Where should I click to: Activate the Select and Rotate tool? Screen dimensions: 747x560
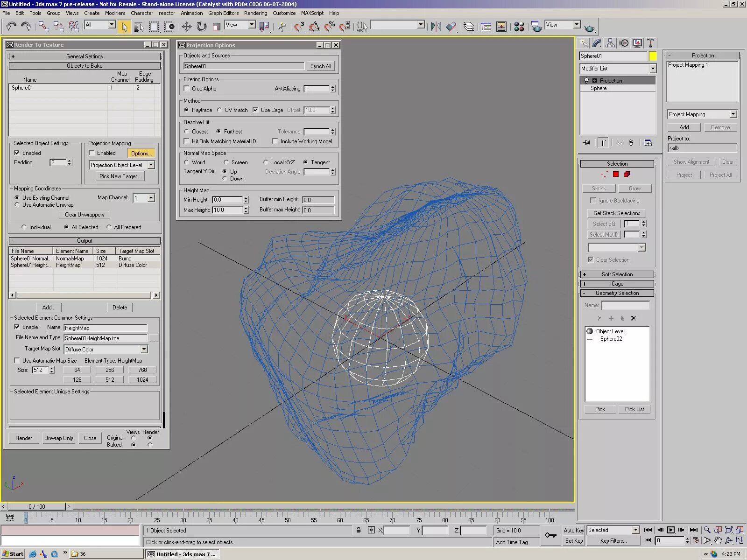pos(201,27)
